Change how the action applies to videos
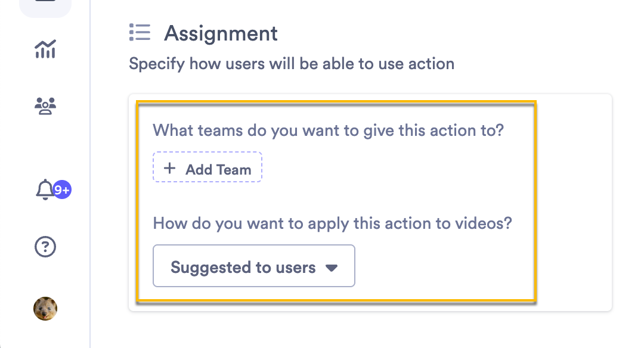644x348 pixels. pos(253,266)
